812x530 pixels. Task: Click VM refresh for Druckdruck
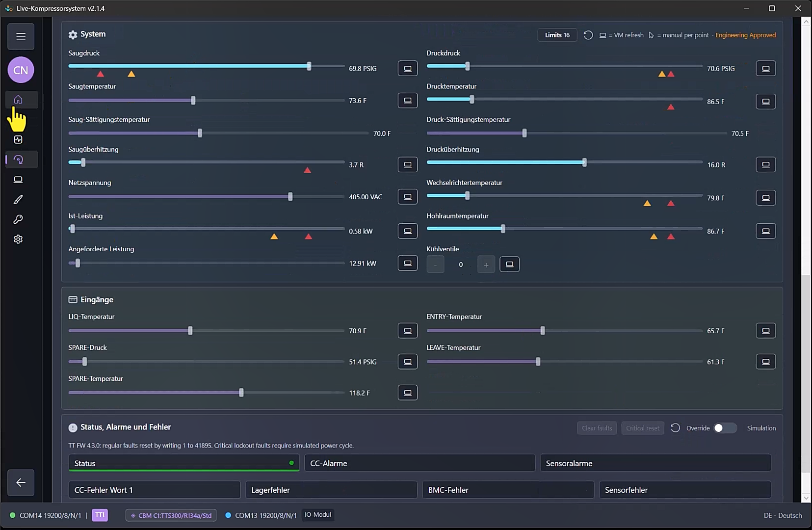point(766,68)
